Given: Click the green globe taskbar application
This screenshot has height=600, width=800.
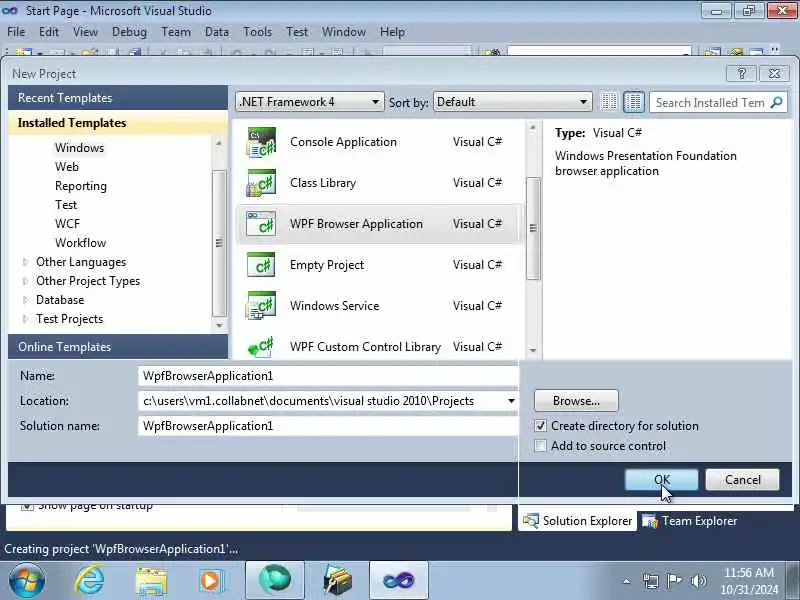Looking at the screenshot, I should pos(275,581).
